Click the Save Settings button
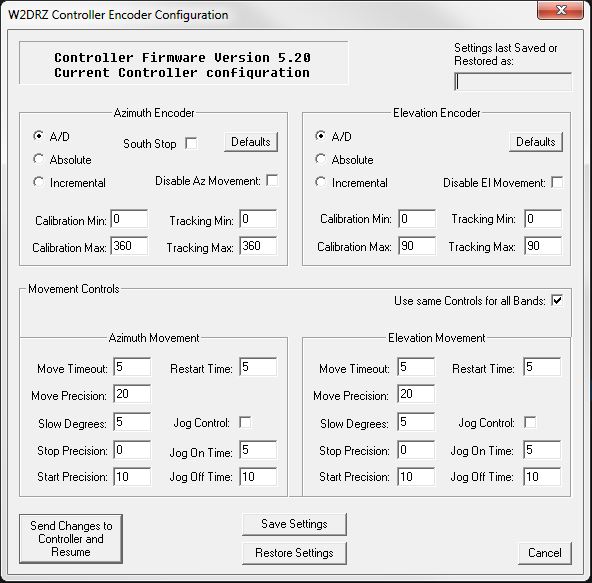Screen dimensions: 592x583 pyautogui.click(x=294, y=524)
